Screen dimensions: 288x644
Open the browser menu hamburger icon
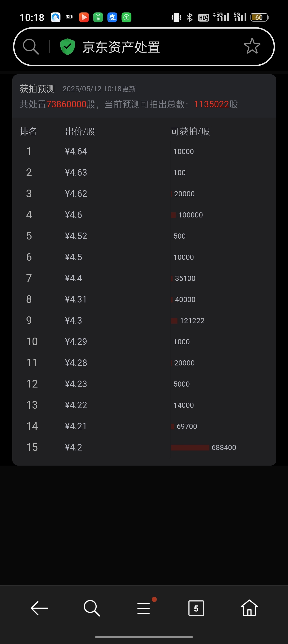[144, 608]
